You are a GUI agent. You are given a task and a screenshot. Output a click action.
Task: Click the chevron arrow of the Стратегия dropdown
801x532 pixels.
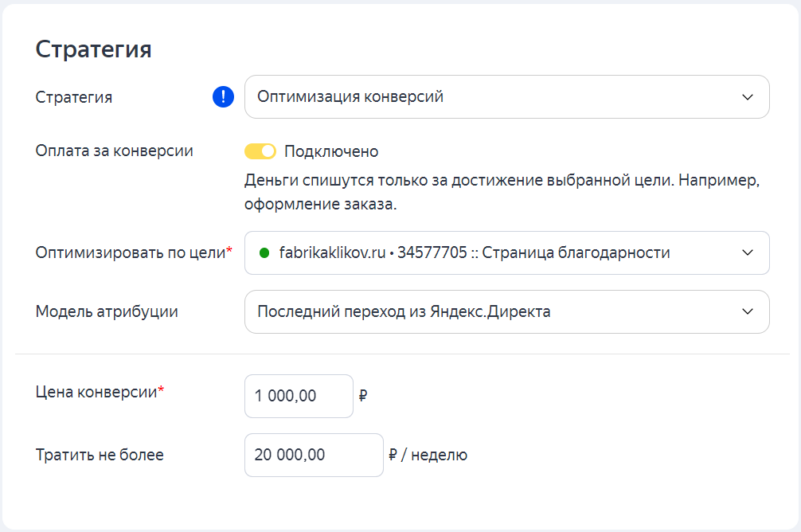coord(747,97)
